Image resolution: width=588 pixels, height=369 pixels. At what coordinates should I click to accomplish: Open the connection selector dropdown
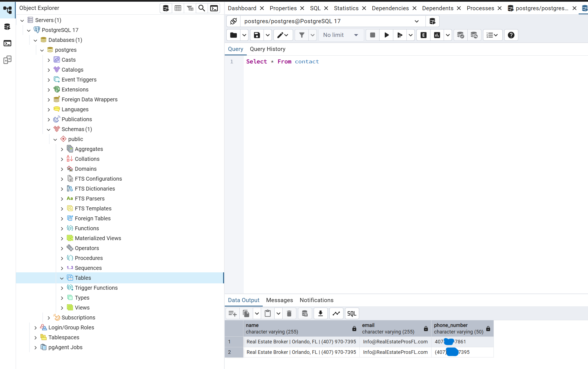pyautogui.click(x=416, y=21)
